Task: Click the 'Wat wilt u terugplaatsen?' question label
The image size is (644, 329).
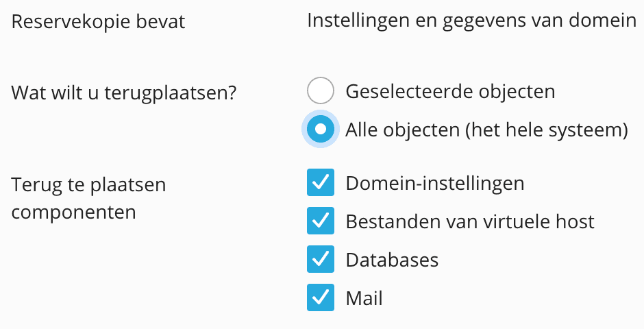Action: point(124,92)
